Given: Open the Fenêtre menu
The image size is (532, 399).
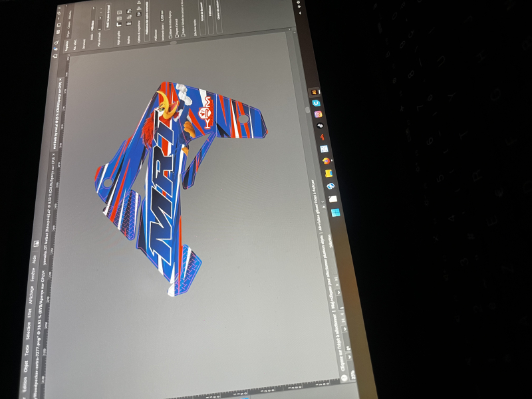Looking at the screenshot, I should pyautogui.click(x=33, y=275).
